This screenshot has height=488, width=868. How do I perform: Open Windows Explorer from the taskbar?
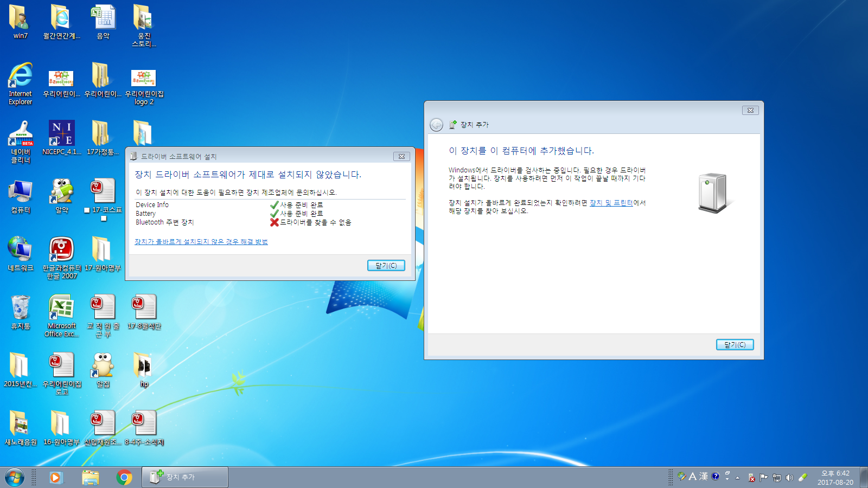click(91, 477)
